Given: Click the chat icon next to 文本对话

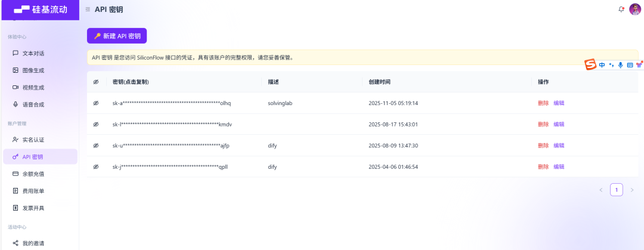Looking at the screenshot, I should coord(16,53).
